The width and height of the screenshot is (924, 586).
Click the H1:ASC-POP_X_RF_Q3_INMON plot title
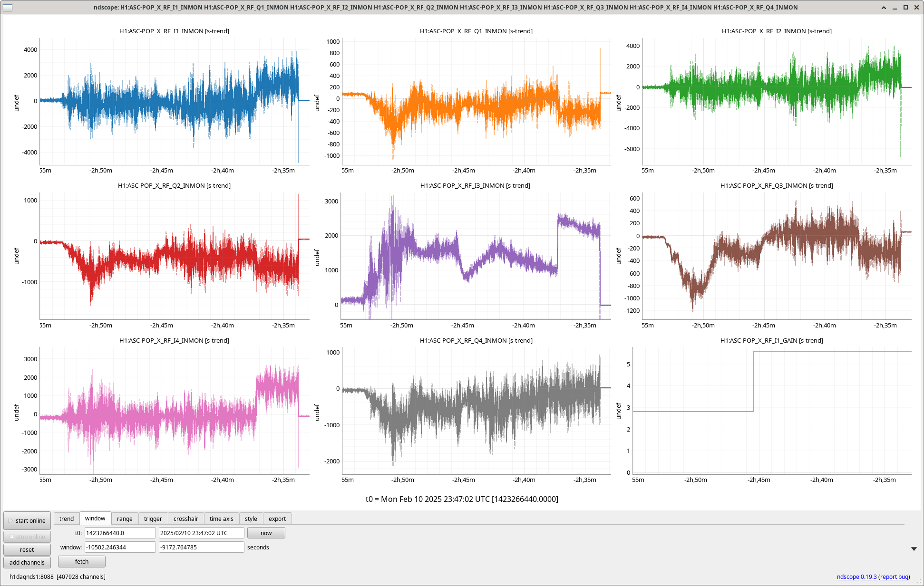point(777,185)
